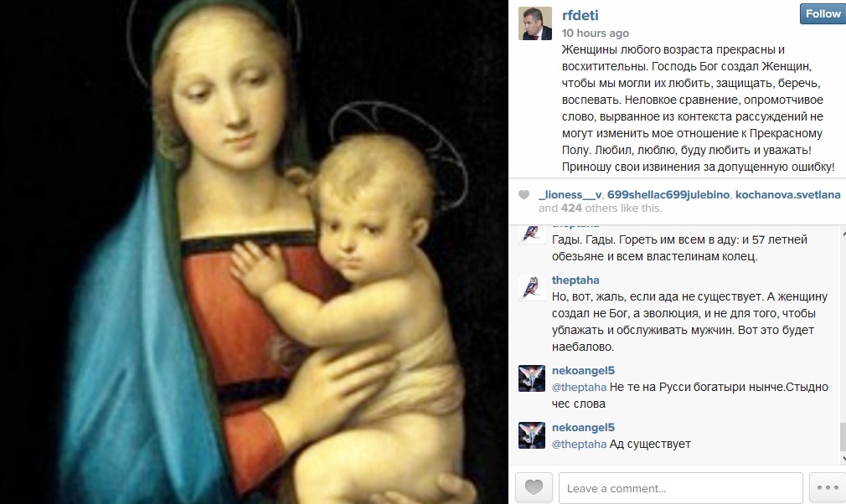Open the three-dots more options button
846x504 pixels.
[x=828, y=488]
